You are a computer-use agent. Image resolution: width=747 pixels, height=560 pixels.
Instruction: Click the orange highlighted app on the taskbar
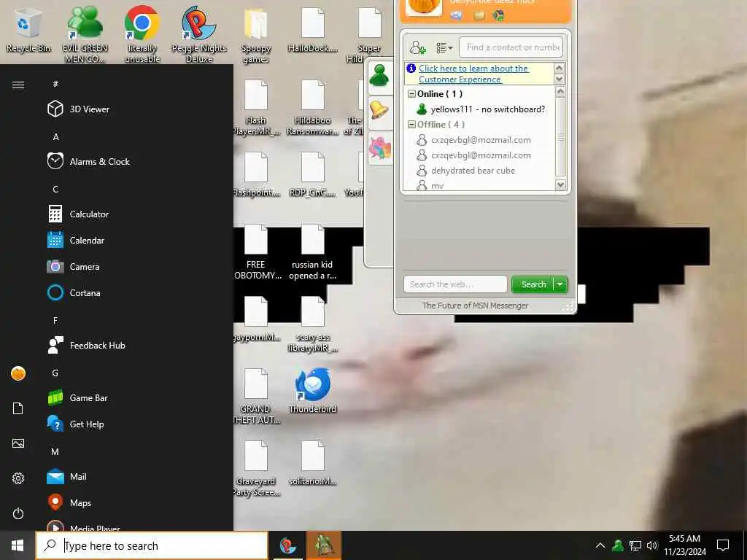point(324,545)
